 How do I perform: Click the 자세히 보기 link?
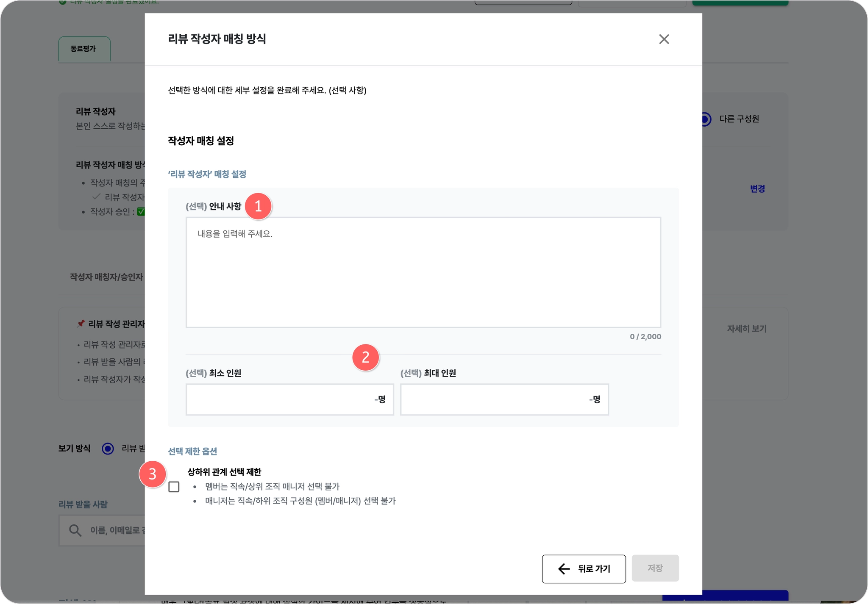point(747,329)
